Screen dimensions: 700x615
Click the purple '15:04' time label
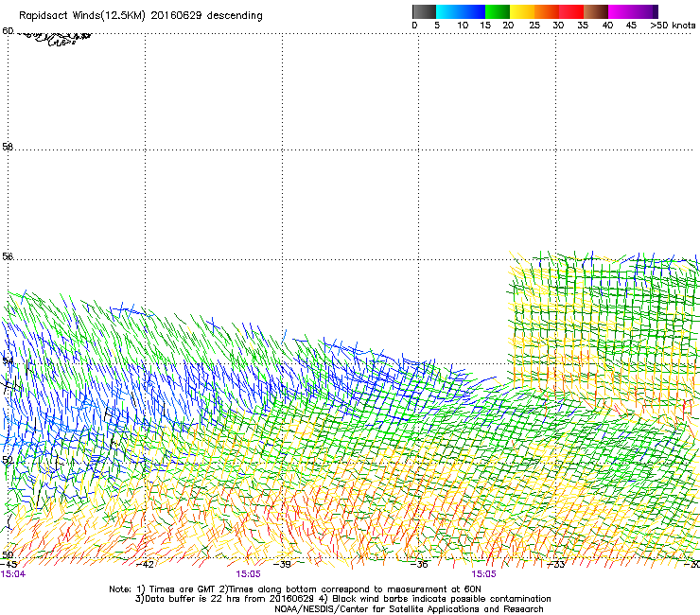click(13, 574)
